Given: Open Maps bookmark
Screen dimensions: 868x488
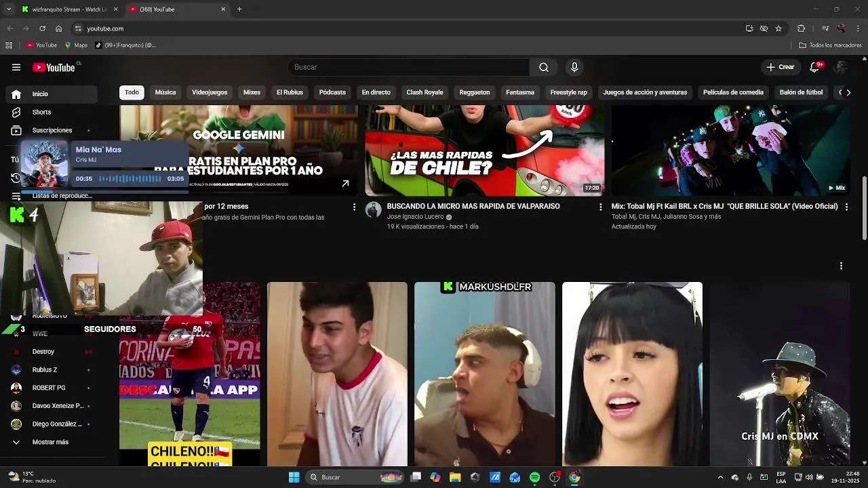Looking at the screenshot, I should (x=76, y=45).
